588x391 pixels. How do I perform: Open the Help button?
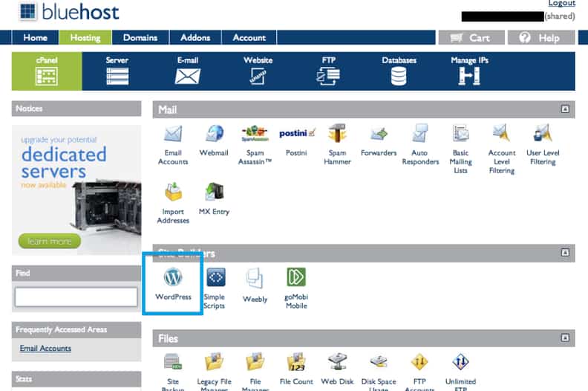(541, 38)
